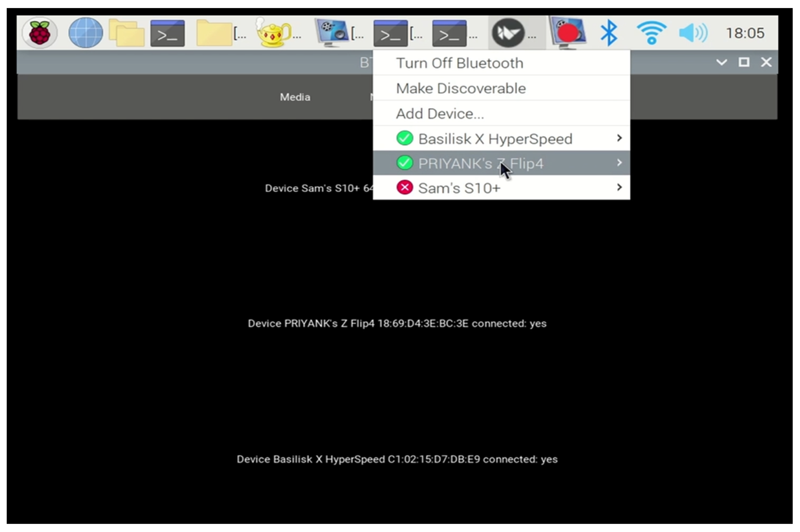800x532 pixels.
Task: Click the Media button in app
Action: coord(295,97)
